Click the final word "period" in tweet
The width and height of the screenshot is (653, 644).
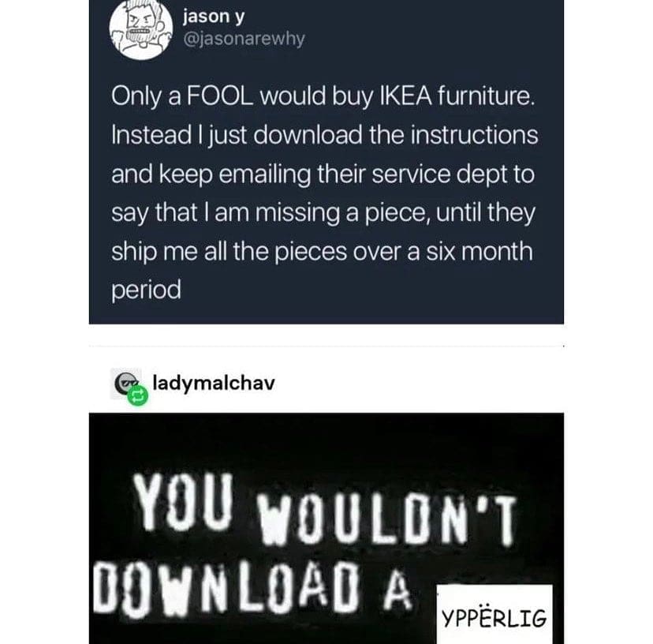pos(146,291)
